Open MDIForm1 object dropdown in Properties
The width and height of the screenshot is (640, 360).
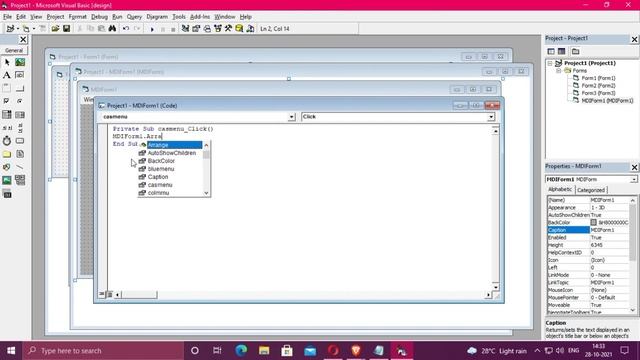pos(633,179)
